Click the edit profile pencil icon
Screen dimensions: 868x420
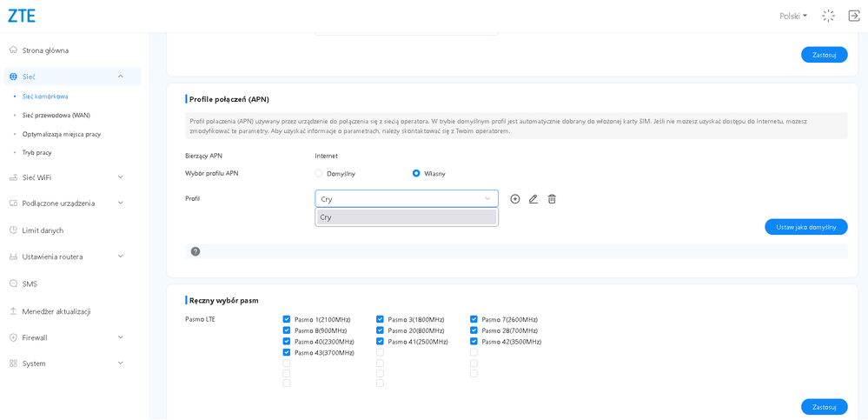click(x=533, y=199)
